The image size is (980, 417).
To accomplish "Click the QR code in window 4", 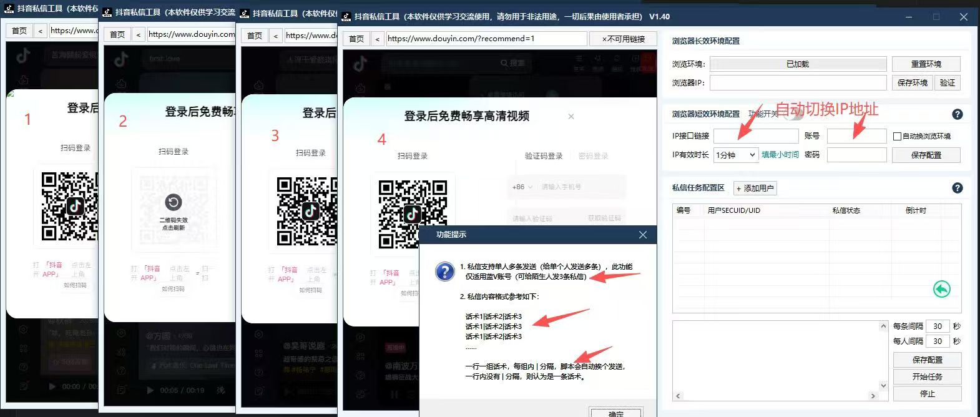I will click(x=413, y=214).
